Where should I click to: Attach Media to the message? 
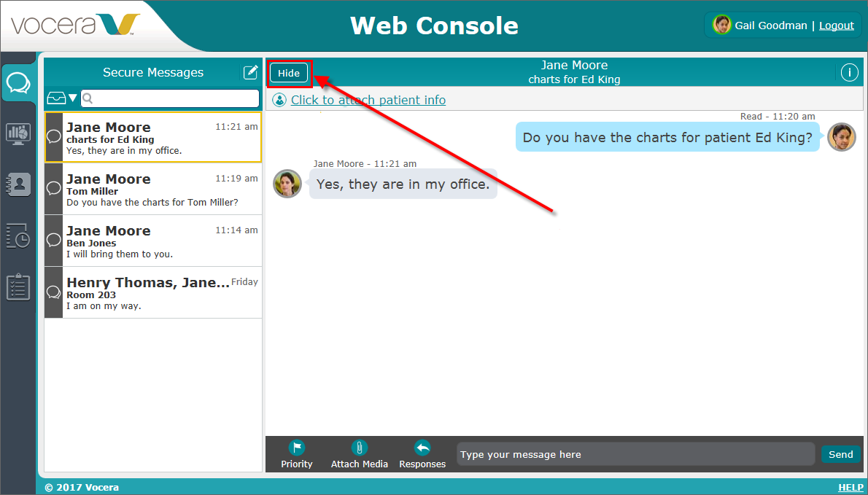point(360,455)
